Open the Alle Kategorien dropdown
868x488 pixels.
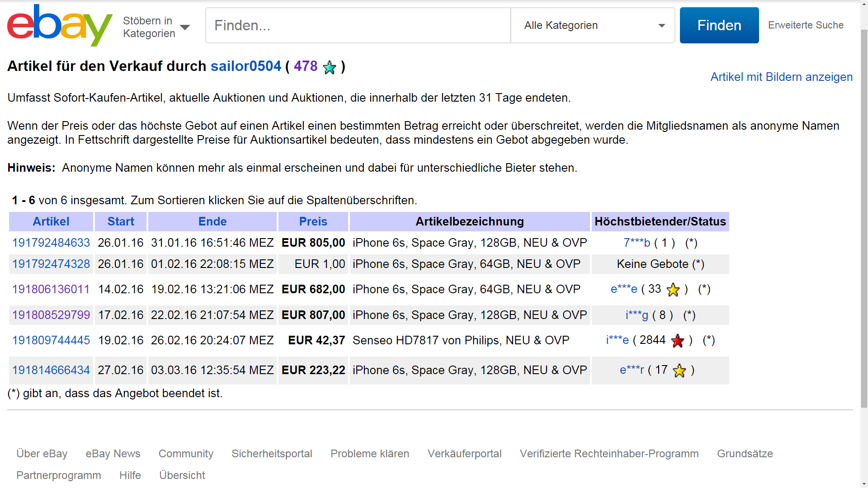[593, 25]
